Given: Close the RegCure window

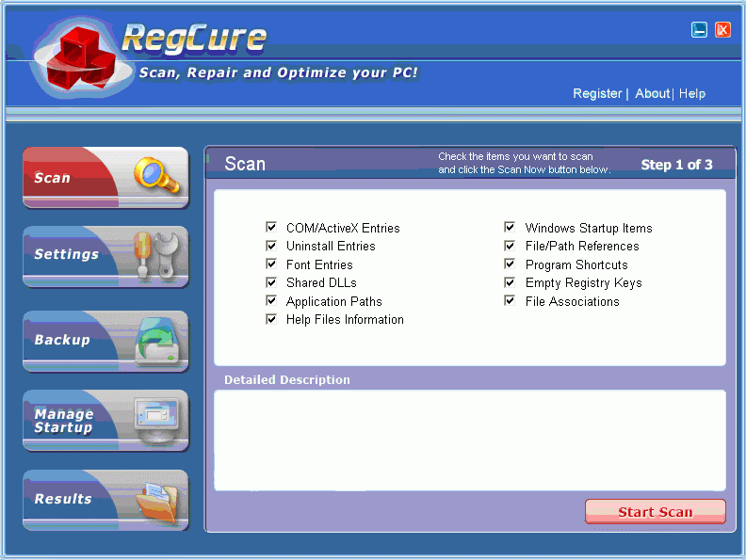Looking at the screenshot, I should [722, 30].
